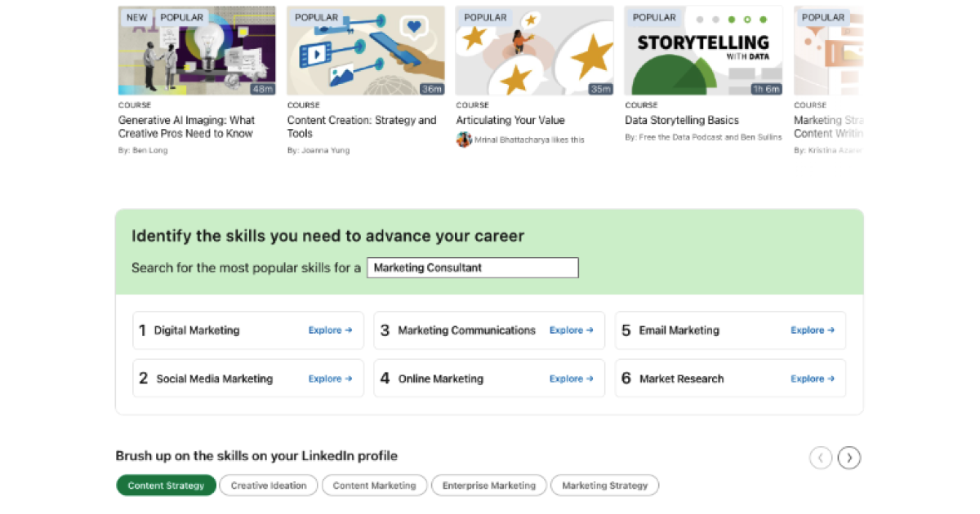Viewport: 980px width, 514px height.
Task: Open the Articulating Your Value course thumbnail
Action: (x=534, y=49)
